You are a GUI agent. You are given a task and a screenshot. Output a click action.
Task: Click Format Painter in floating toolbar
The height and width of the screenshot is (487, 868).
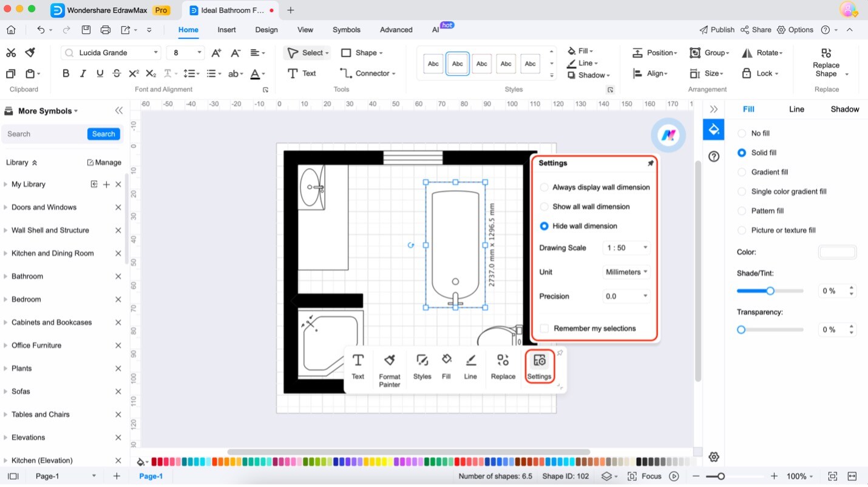tap(390, 371)
